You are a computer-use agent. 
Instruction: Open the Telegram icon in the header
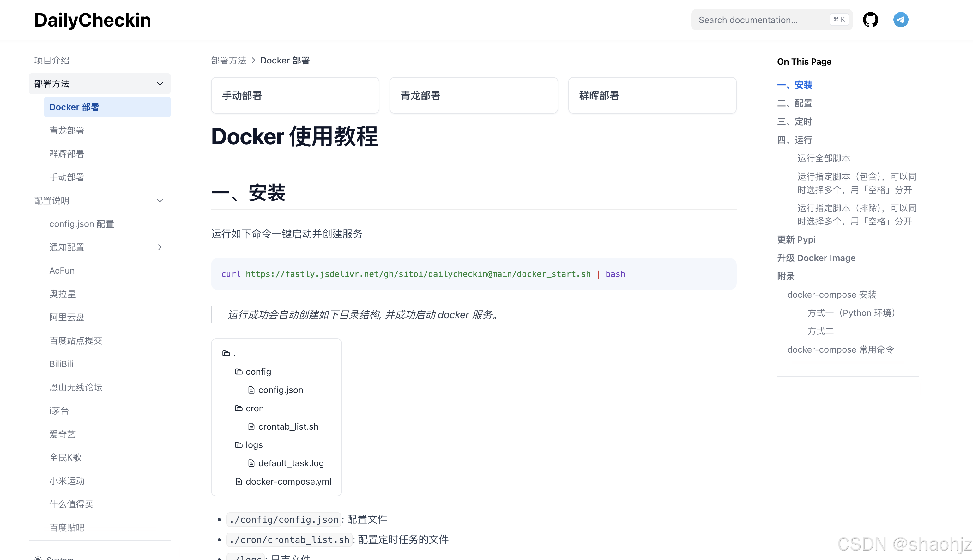[901, 20]
